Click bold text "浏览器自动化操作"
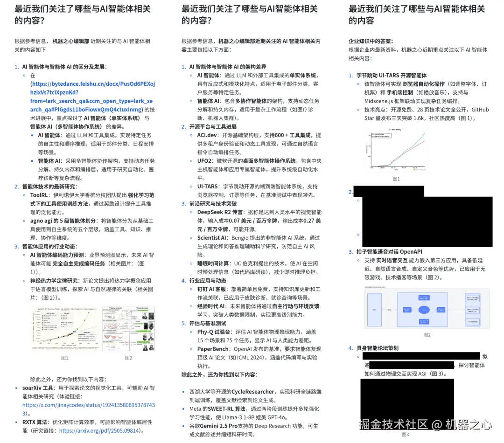Viewport: 504px width, 443px height. pyautogui.click(x=423, y=84)
